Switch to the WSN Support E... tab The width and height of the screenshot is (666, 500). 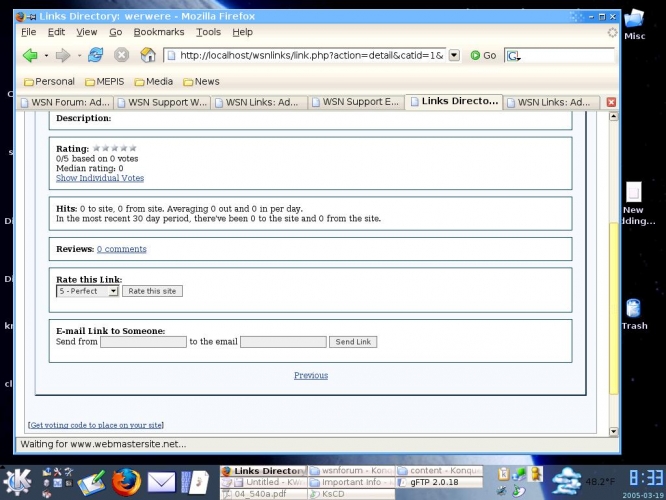356,102
